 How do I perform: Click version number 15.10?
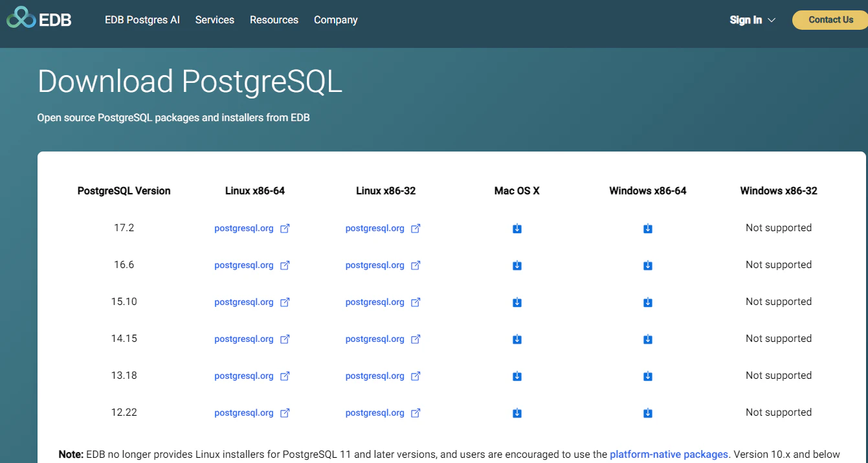124,302
